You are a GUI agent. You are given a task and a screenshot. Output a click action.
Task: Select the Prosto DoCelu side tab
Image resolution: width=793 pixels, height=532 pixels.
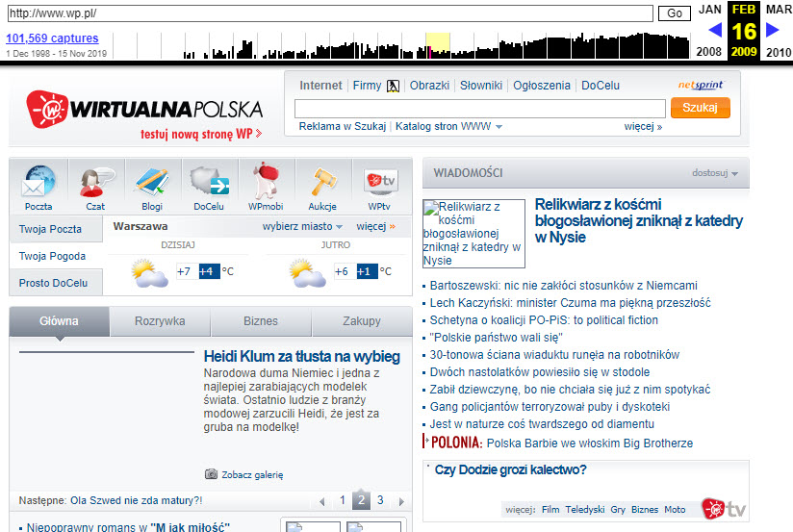[x=56, y=283]
